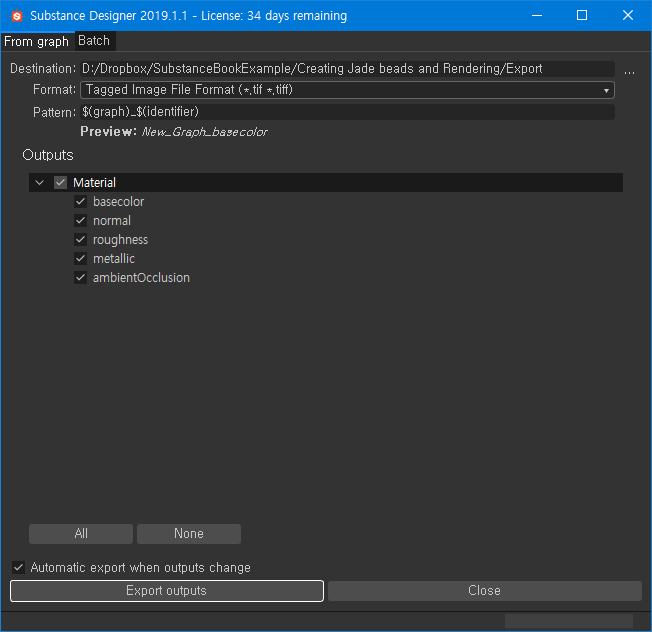Select the metallic label text

[114, 259]
